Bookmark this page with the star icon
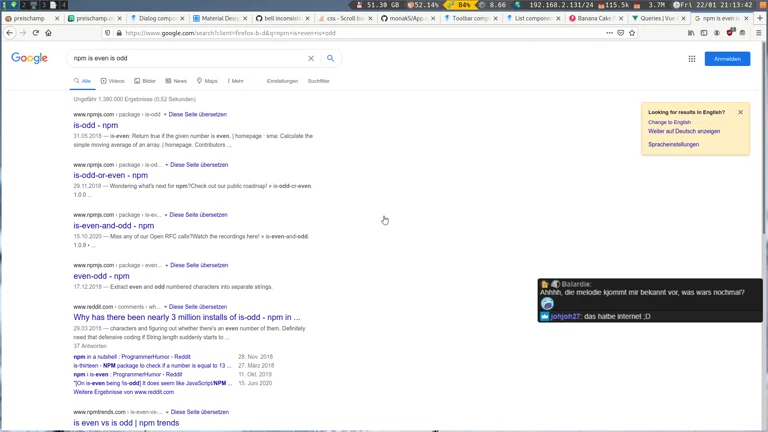The height and width of the screenshot is (432, 768). 632,33
